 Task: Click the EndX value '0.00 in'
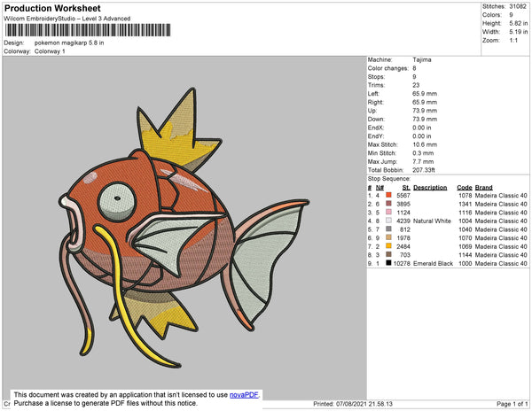click(422, 128)
